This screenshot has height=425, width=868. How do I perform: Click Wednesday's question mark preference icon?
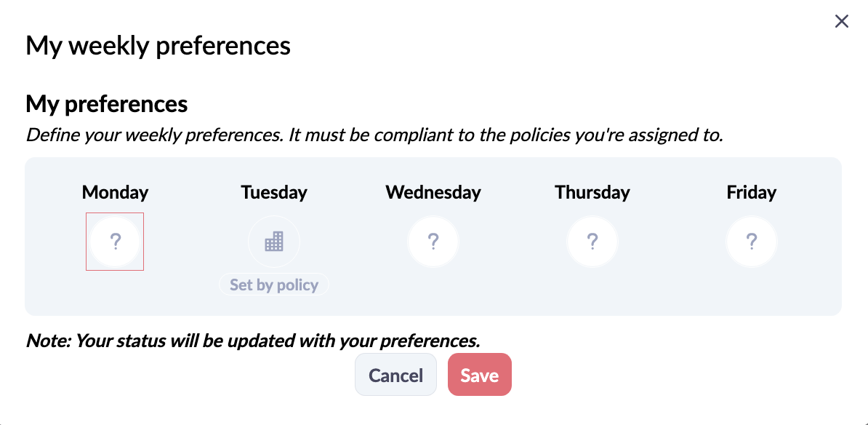tap(433, 242)
